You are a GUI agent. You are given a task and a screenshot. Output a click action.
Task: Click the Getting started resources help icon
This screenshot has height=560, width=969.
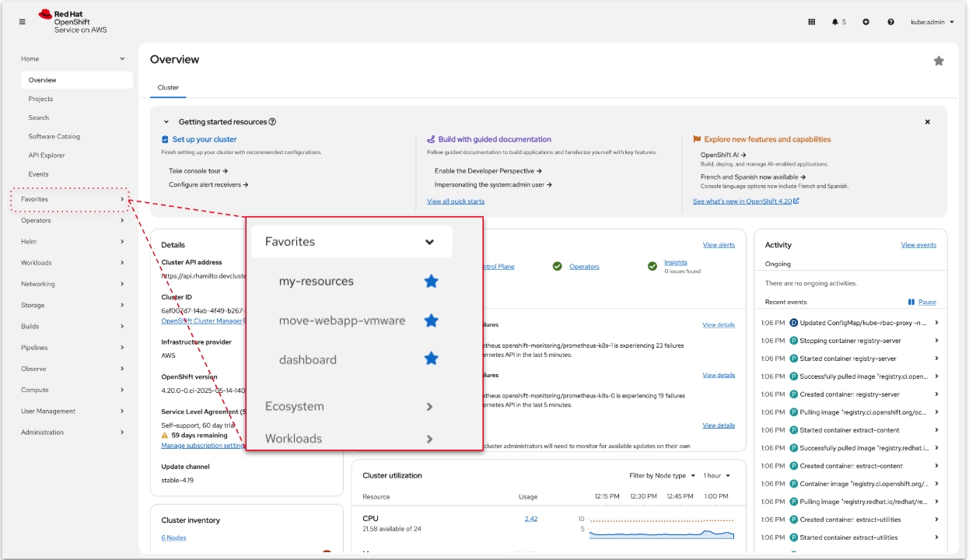click(x=272, y=122)
